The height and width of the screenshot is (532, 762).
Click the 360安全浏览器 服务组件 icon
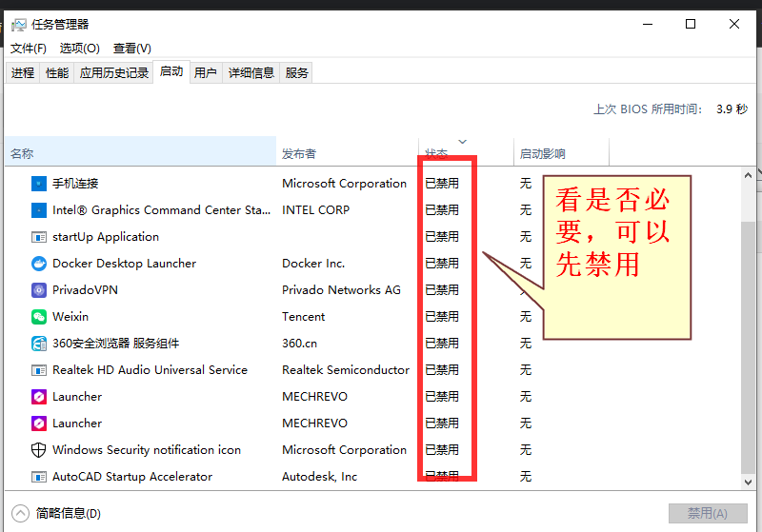pos(39,344)
